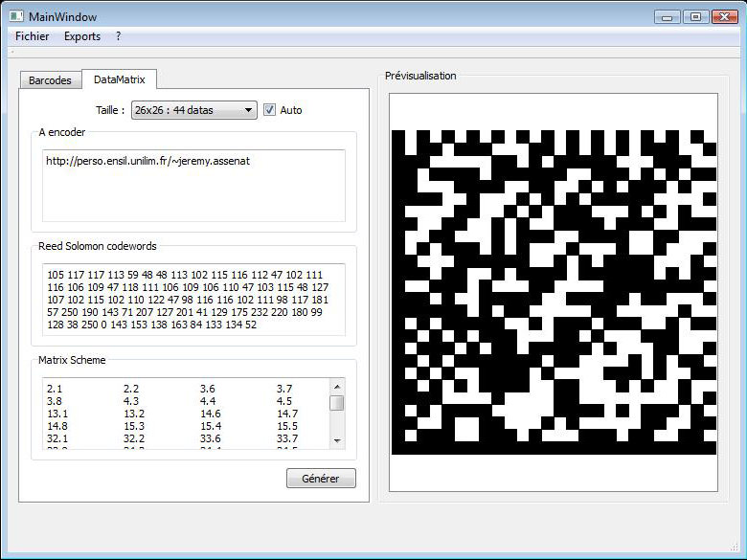The image size is (747, 560).
Task: Open the ? help menu
Action: [118, 36]
